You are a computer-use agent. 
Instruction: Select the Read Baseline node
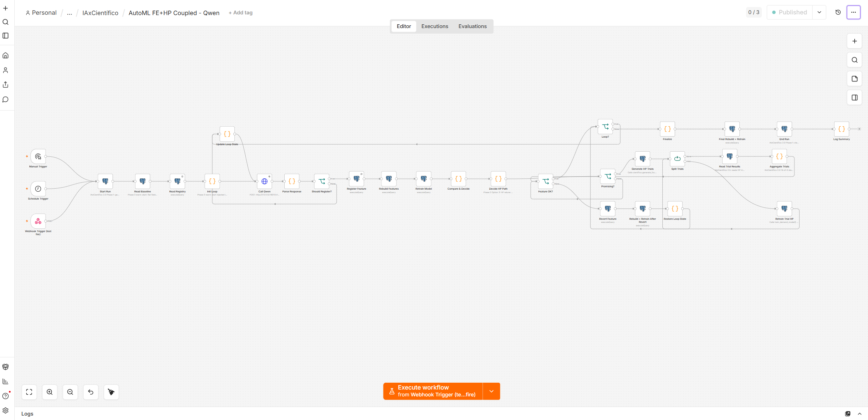pyautogui.click(x=143, y=181)
